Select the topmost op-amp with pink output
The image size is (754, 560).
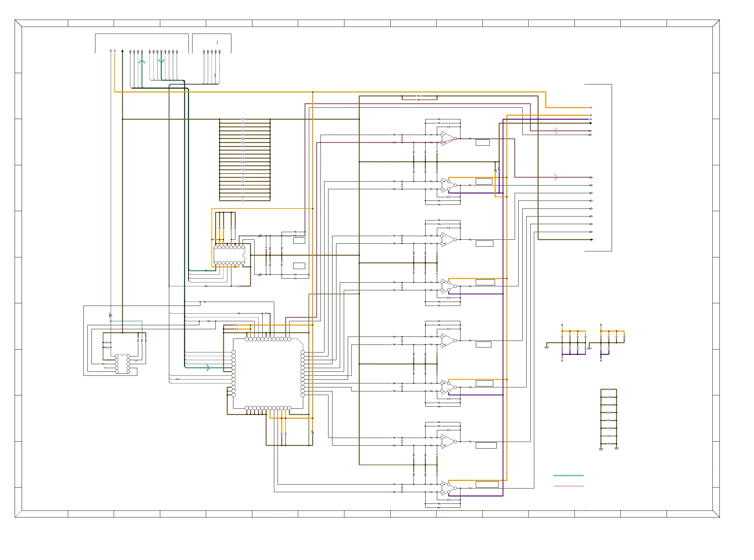click(x=448, y=139)
